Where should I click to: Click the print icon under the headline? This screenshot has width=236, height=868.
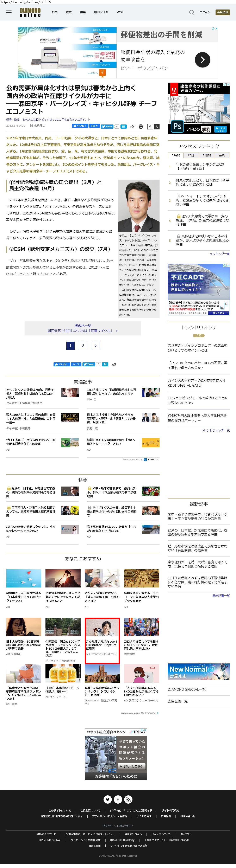click(x=141, y=126)
